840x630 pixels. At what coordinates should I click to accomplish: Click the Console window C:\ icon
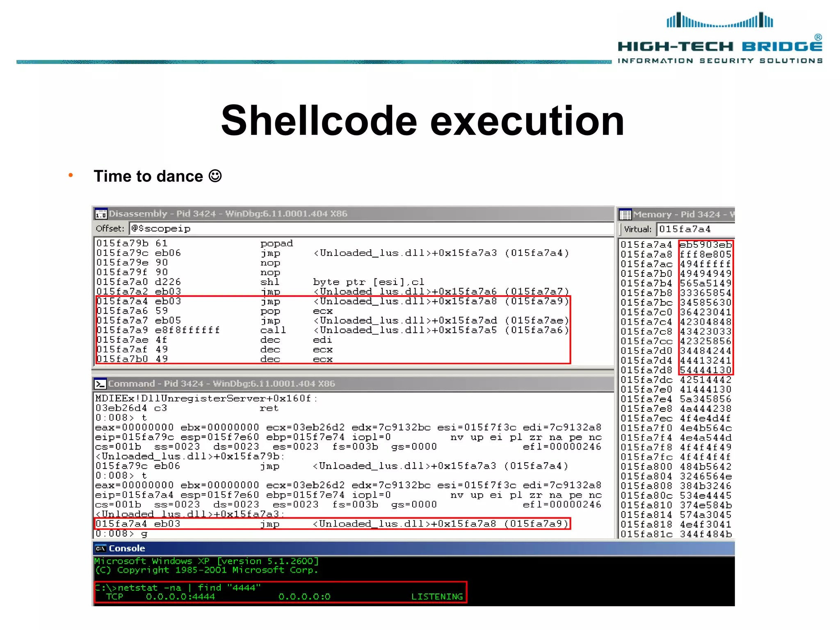(x=100, y=548)
